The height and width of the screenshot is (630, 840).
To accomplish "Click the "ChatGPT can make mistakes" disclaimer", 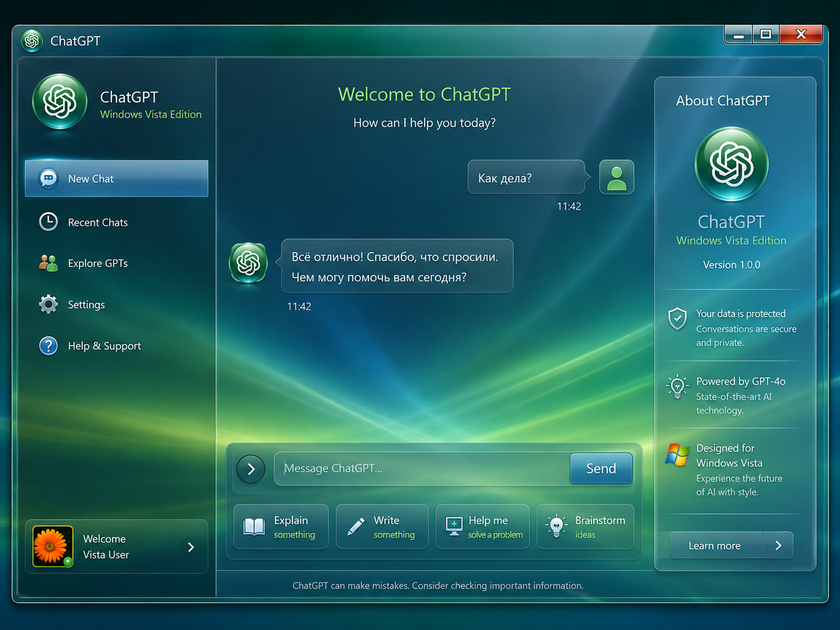I will (x=438, y=586).
